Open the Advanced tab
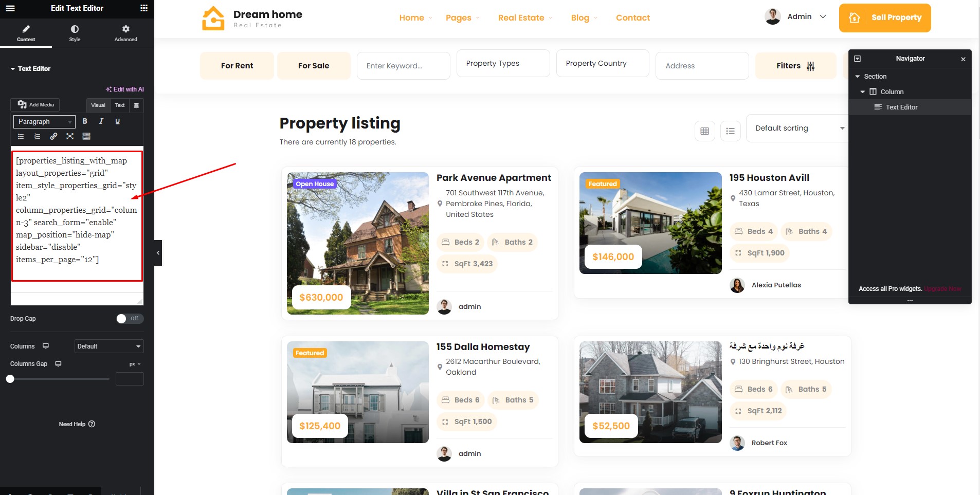 [126, 33]
